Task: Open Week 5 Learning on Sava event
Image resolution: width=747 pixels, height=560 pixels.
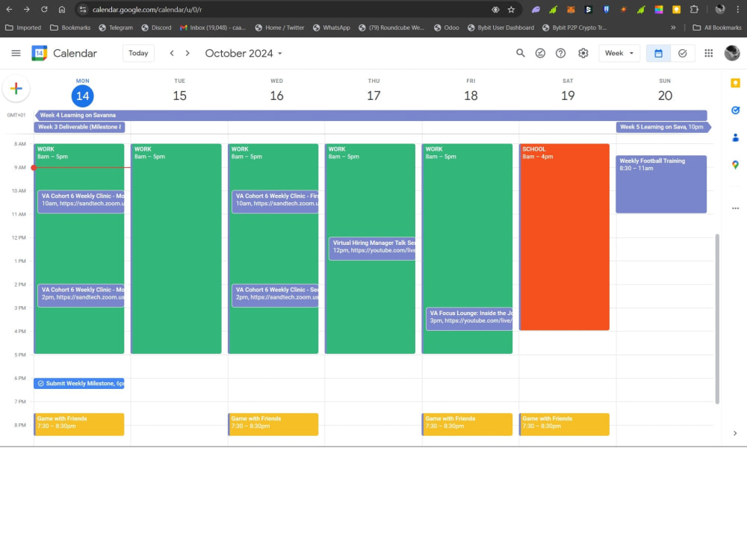Action: point(663,127)
